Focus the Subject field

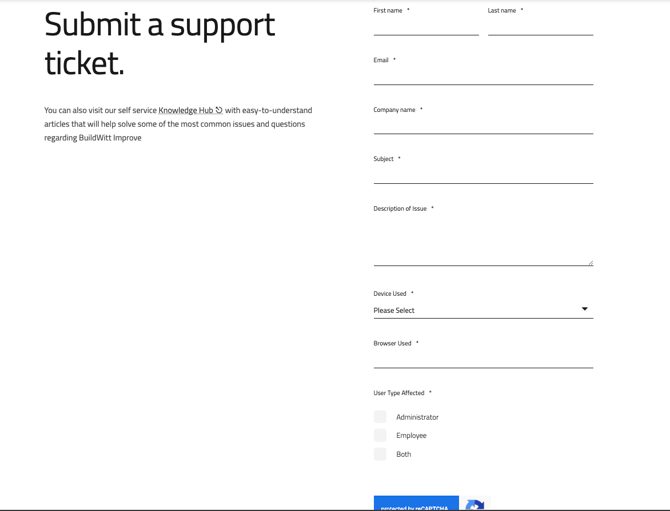coord(483,175)
